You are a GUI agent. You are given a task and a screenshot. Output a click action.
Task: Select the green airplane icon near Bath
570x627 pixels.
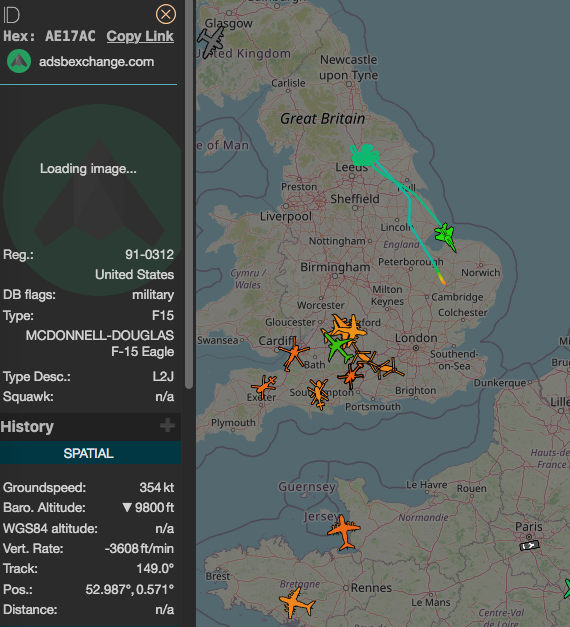(x=338, y=347)
